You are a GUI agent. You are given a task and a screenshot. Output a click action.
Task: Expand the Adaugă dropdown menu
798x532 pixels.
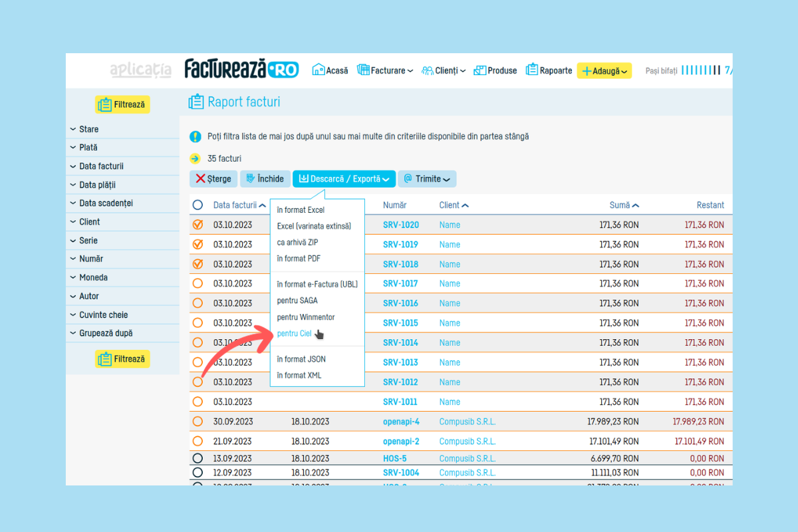tap(604, 70)
